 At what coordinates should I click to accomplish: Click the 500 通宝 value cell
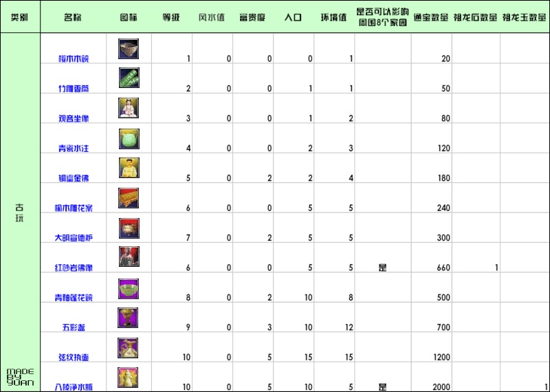point(443,297)
